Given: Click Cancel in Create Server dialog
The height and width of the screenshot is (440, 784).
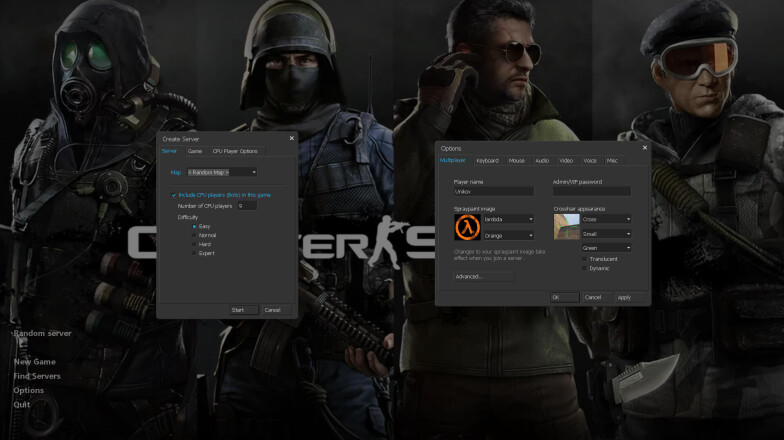Looking at the screenshot, I should point(276,310).
